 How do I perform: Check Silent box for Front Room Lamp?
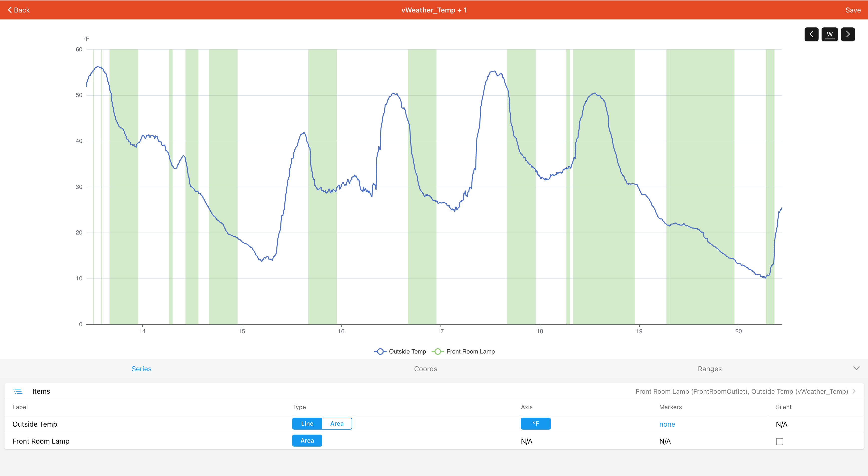click(x=779, y=441)
